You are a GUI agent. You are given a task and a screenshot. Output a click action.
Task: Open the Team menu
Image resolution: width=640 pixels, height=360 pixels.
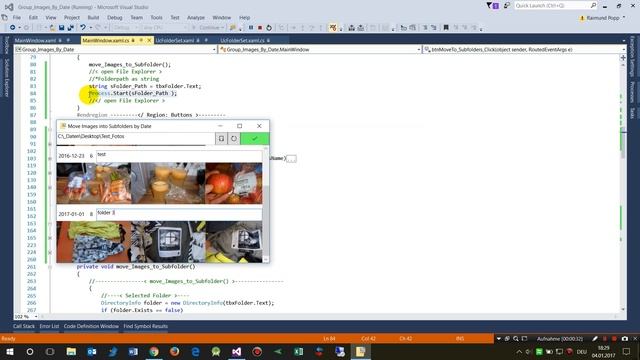[136, 18]
